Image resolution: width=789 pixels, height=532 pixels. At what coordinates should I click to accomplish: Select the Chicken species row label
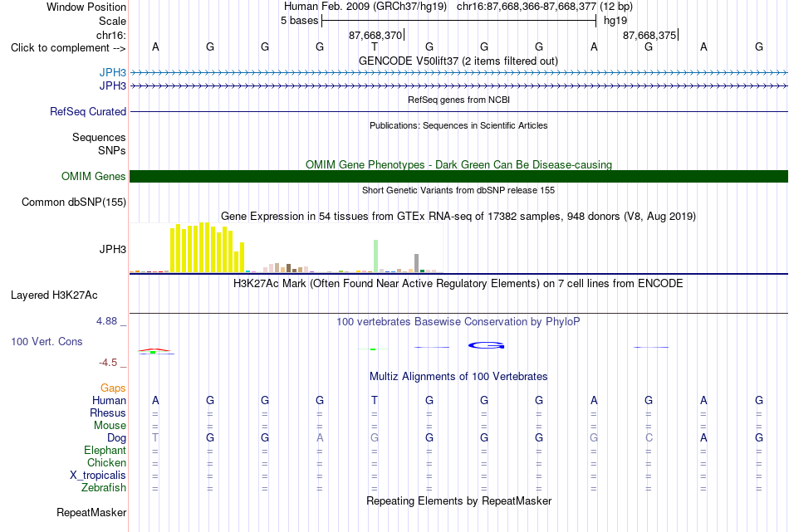coord(106,462)
